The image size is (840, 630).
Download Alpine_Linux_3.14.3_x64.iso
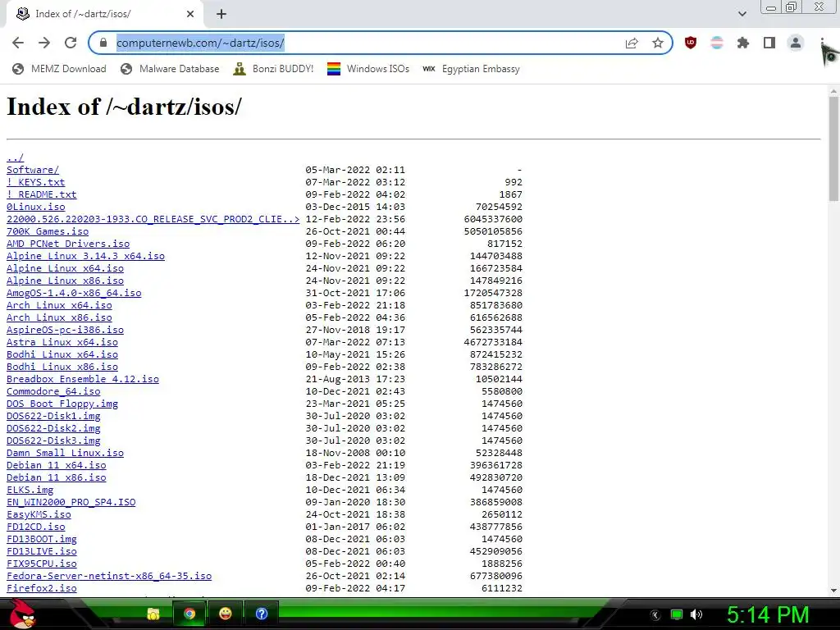click(x=85, y=256)
